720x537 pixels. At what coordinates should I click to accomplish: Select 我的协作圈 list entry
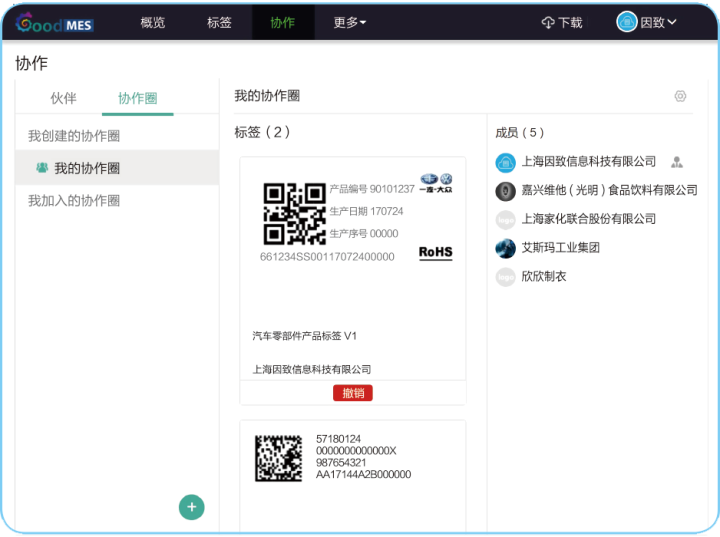[117, 168]
